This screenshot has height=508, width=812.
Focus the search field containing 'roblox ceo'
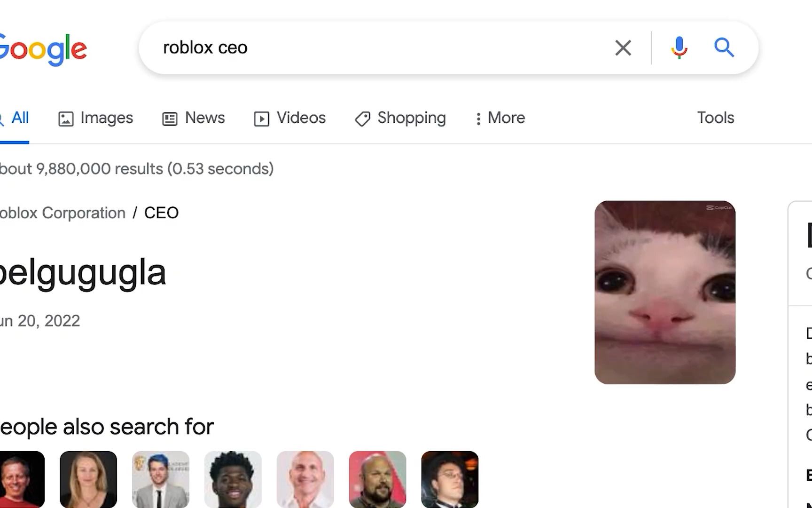pos(376,48)
